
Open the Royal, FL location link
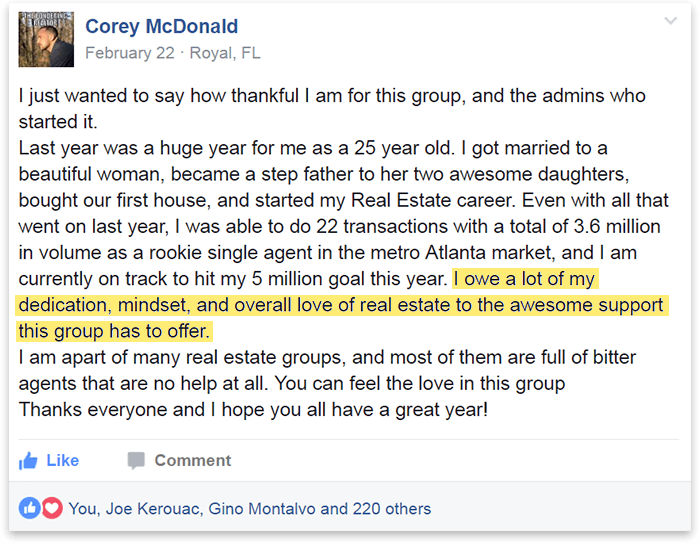[225, 53]
